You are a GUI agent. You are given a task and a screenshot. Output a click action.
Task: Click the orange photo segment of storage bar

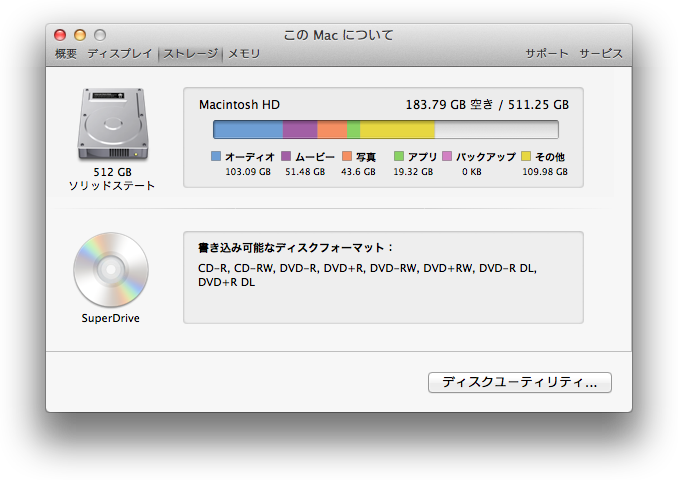(x=332, y=130)
